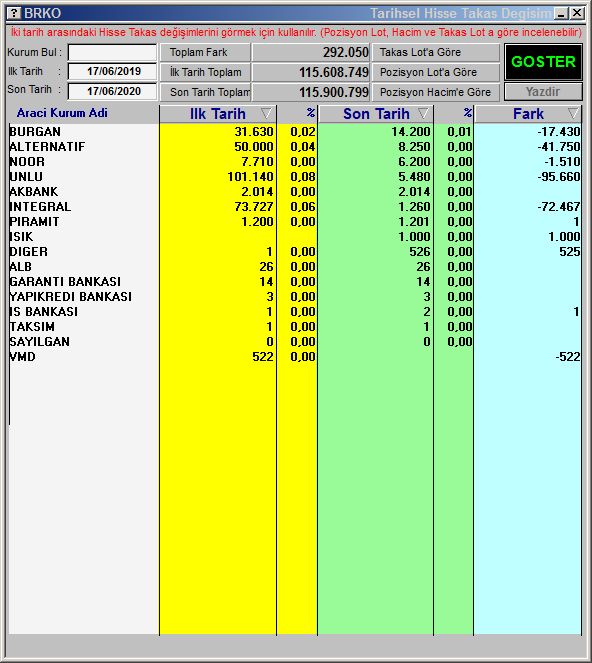Focus the Kurum Bul search field
The width and height of the screenshot is (592, 663).
pos(112,53)
